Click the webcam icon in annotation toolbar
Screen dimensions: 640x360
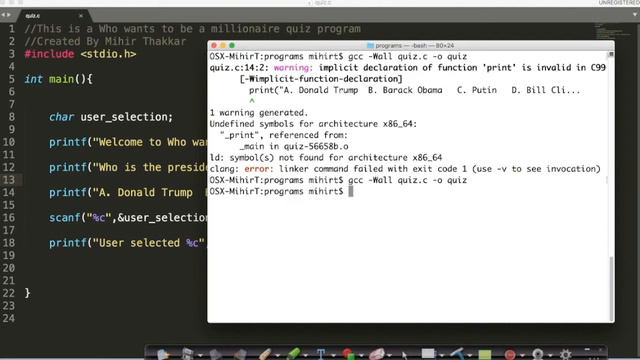point(538,354)
